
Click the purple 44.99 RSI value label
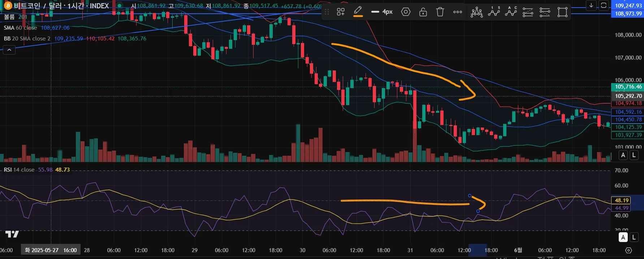point(621,208)
